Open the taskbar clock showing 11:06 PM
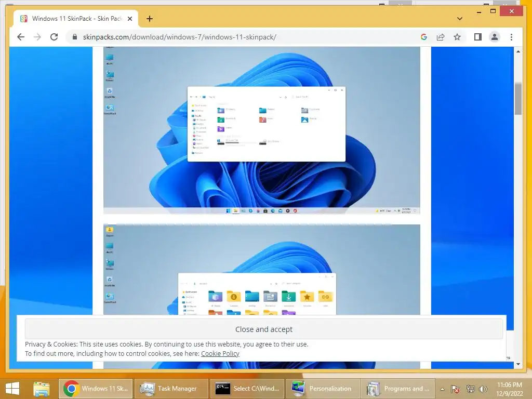The image size is (532, 399). [509, 389]
